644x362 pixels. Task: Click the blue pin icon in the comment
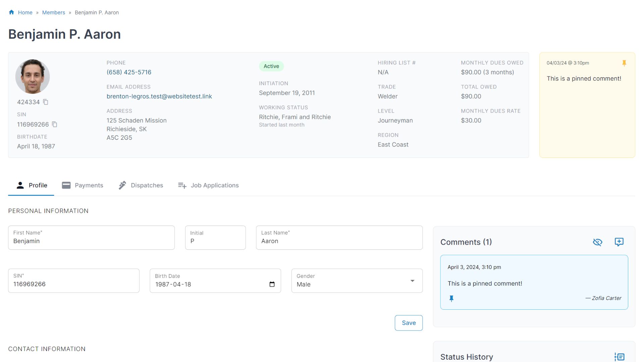pyautogui.click(x=451, y=298)
